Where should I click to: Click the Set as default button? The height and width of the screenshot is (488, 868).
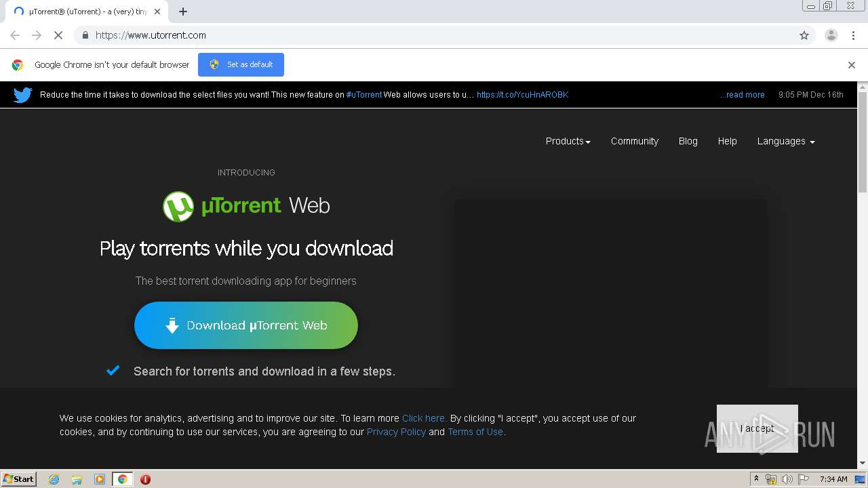241,64
